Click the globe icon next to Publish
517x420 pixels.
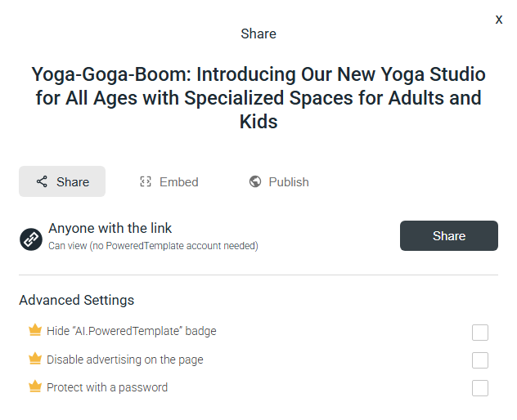255,181
